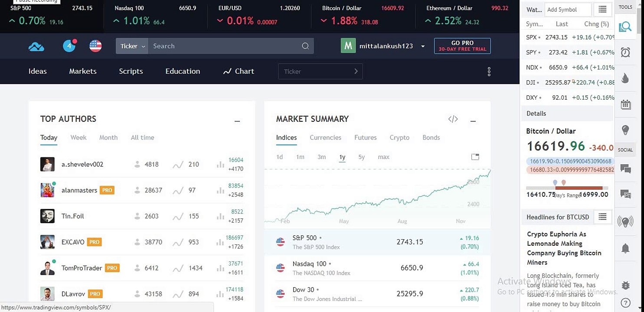Open the TomProTrader author link

tap(82, 268)
